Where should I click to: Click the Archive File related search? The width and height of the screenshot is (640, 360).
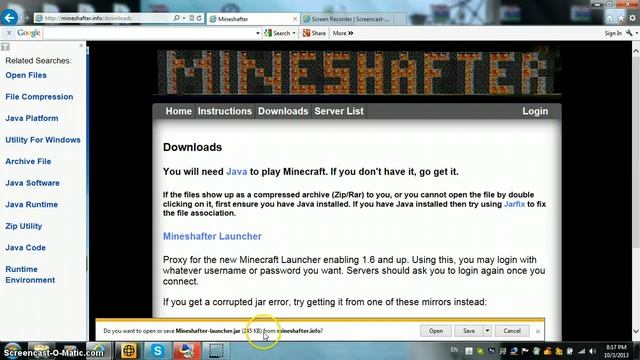(x=28, y=162)
